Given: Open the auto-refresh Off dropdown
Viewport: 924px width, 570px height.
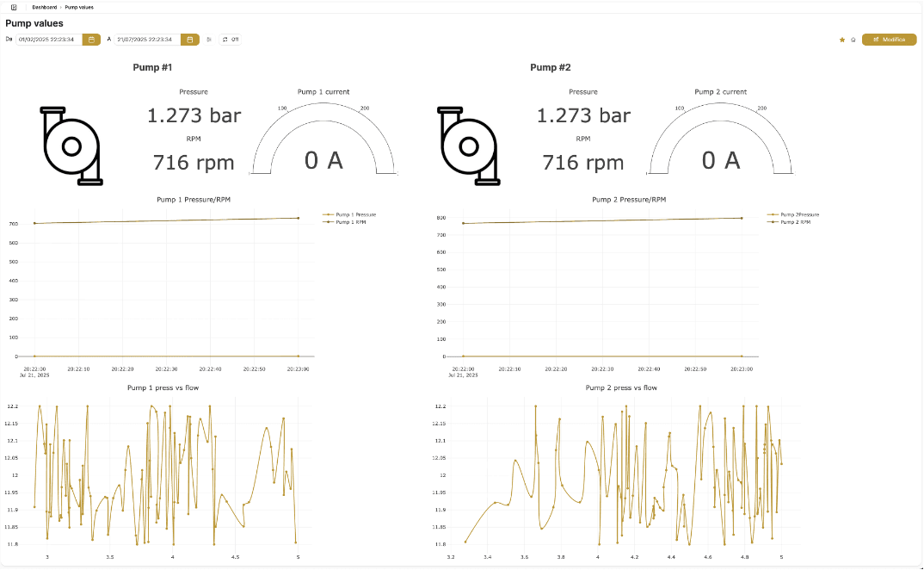Looking at the screenshot, I should [x=231, y=40].
